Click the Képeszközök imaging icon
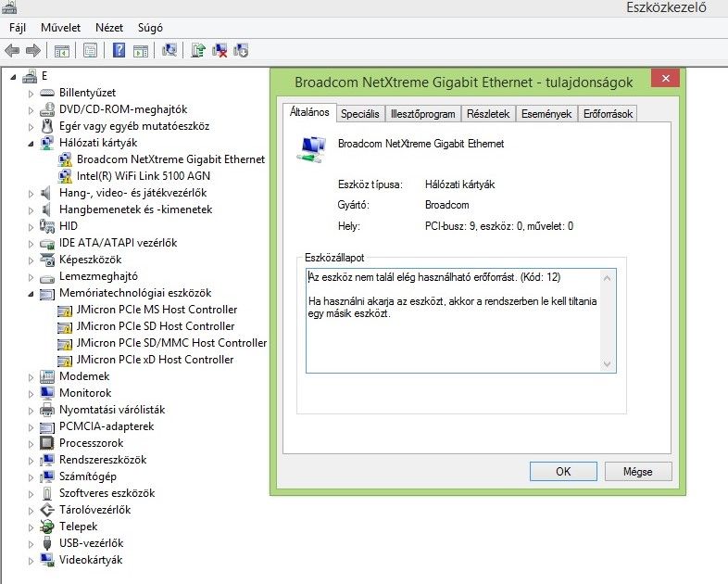This screenshot has height=584, width=728. 47,260
